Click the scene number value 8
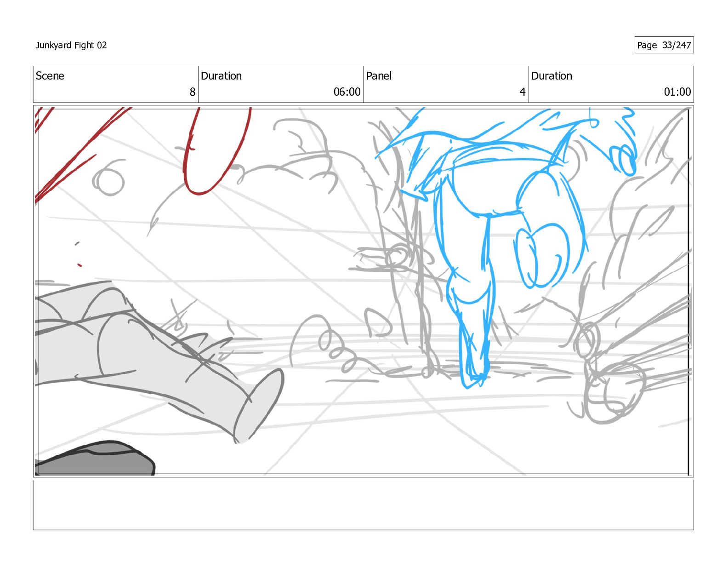This screenshot has height=563, width=728. point(193,92)
